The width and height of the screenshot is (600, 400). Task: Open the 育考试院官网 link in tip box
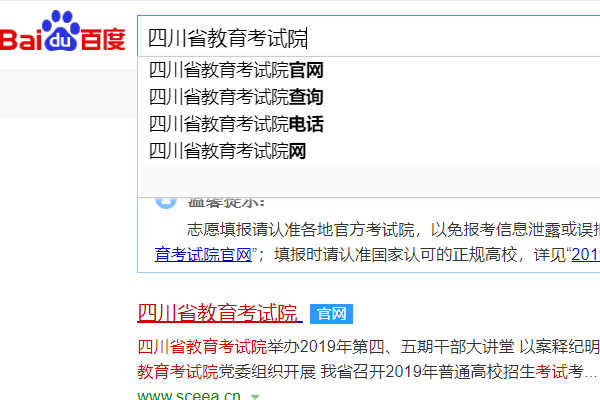(x=203, y=255)
